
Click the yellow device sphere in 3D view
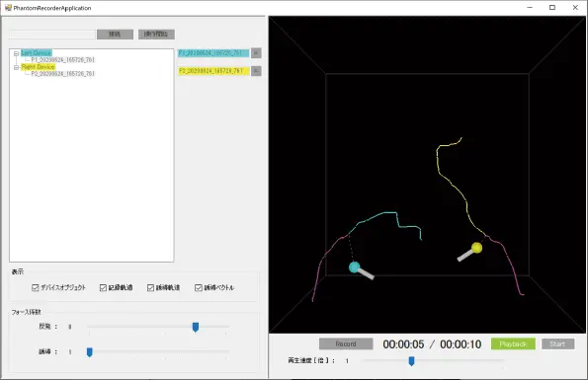[x=476, y=248]
